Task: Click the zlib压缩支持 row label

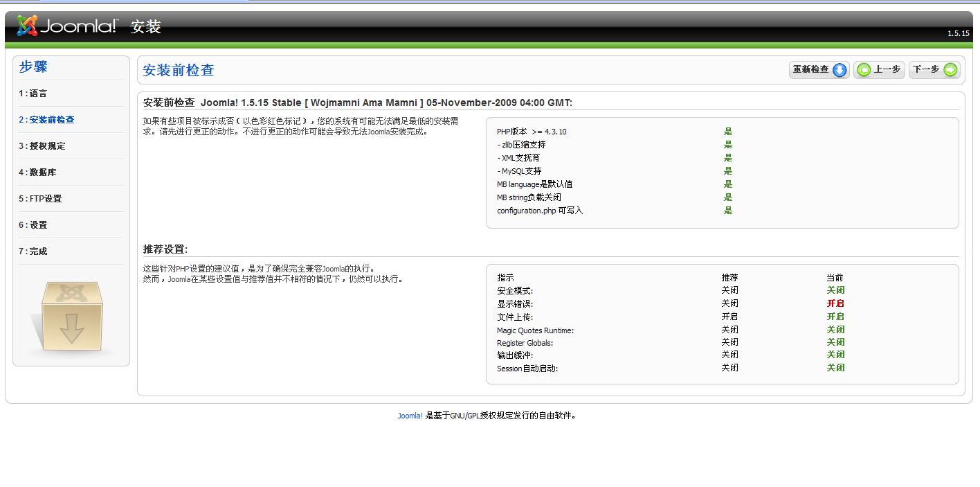Action: pyautogui.click(x=521, y=145)
